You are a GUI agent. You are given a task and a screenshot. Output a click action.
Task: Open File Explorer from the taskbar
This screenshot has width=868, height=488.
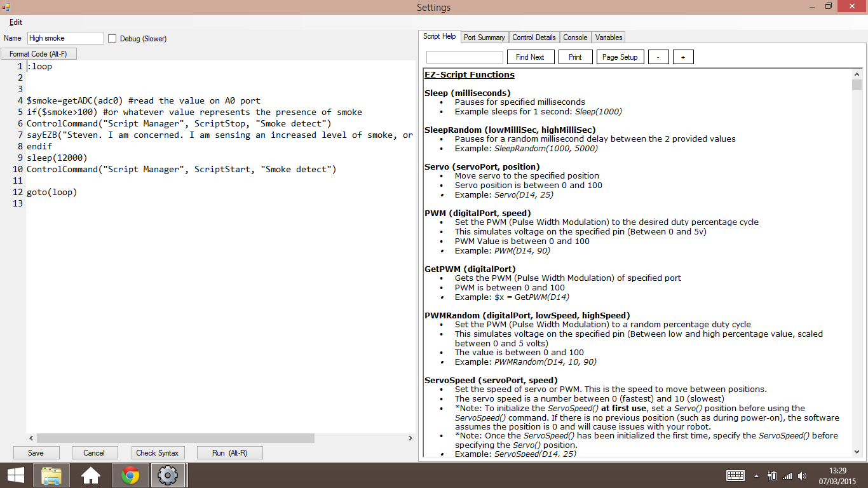pos(51,475)
